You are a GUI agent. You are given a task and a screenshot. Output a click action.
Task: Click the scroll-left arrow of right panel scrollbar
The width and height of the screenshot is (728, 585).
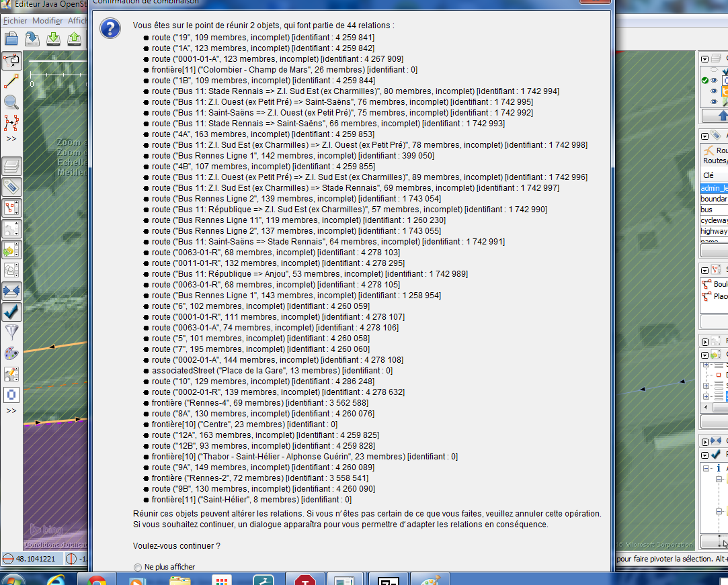pos(706,407)
